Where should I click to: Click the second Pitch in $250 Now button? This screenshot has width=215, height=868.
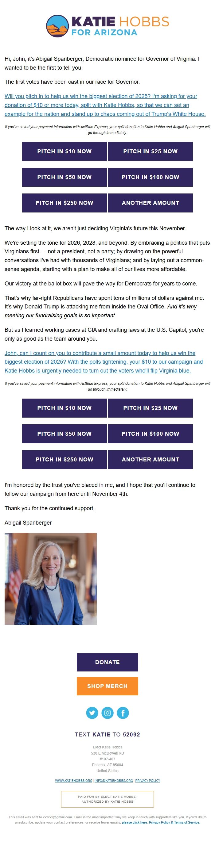point(64,459)
